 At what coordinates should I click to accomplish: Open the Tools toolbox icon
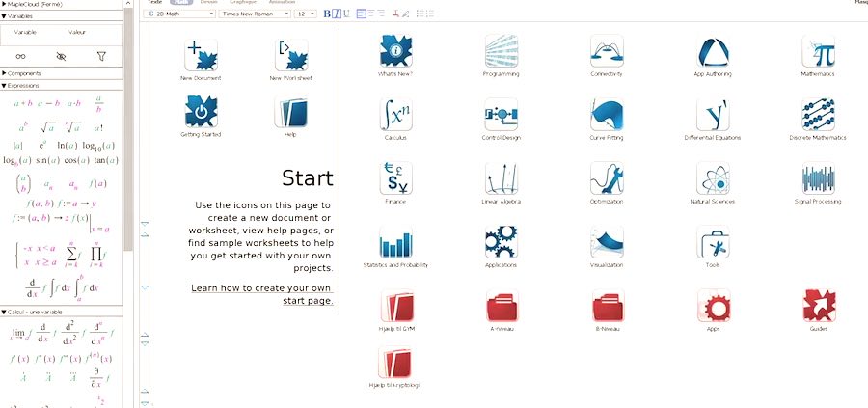[x=713, y=242]
